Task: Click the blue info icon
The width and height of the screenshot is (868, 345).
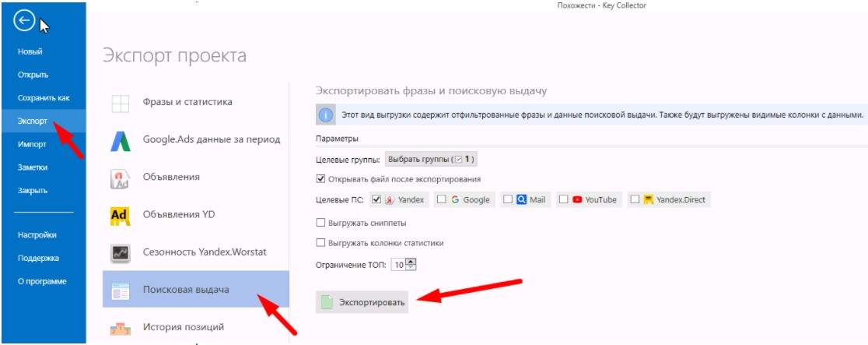Action: tap(325, 115)
